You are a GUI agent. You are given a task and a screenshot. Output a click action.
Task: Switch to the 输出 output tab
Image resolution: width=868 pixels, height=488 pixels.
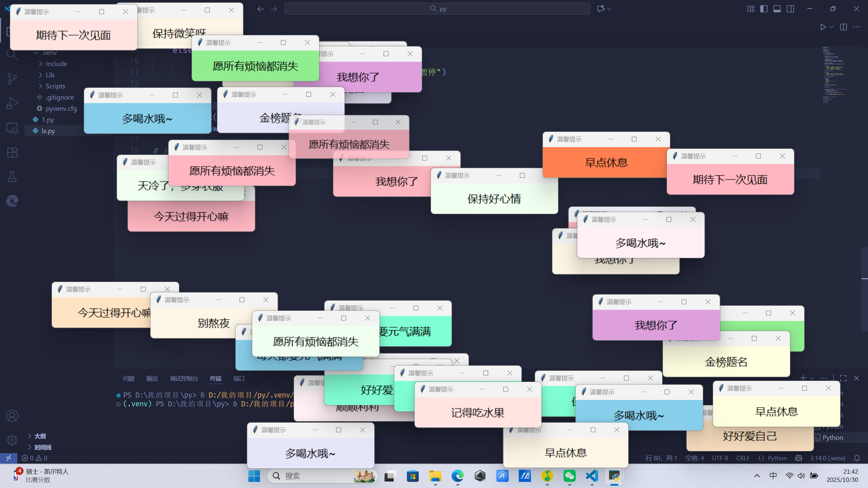pos(152,379)
